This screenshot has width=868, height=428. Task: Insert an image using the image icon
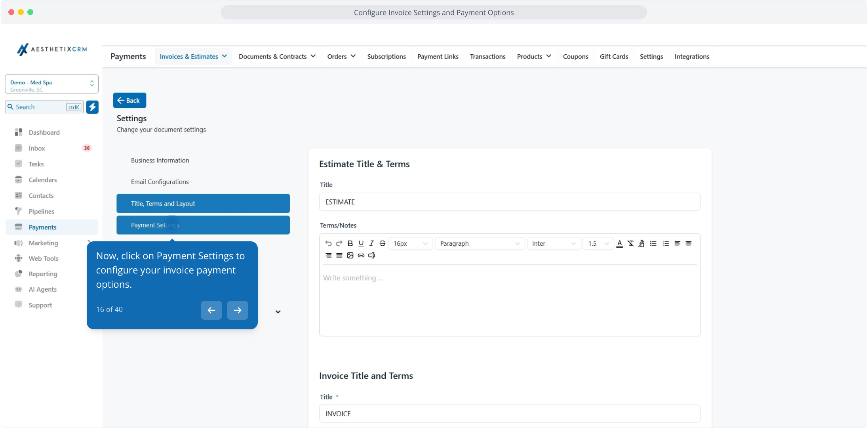tap(350, 255)
